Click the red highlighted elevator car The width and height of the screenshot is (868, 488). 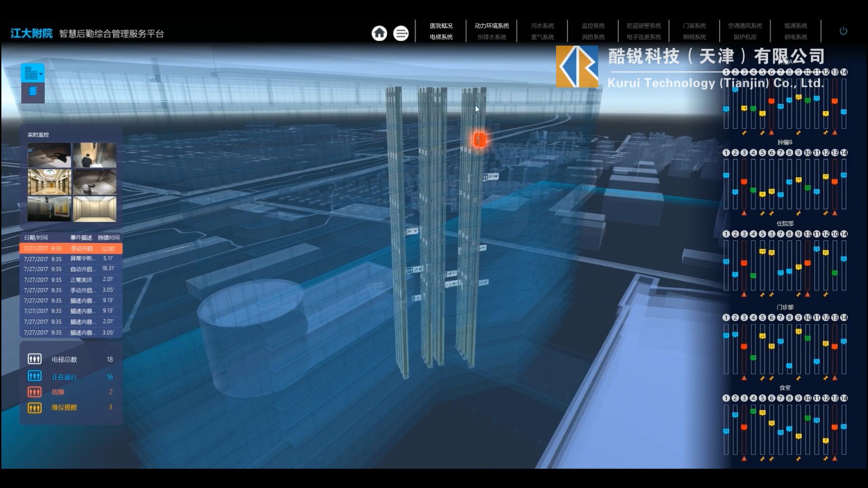point(480,140)
